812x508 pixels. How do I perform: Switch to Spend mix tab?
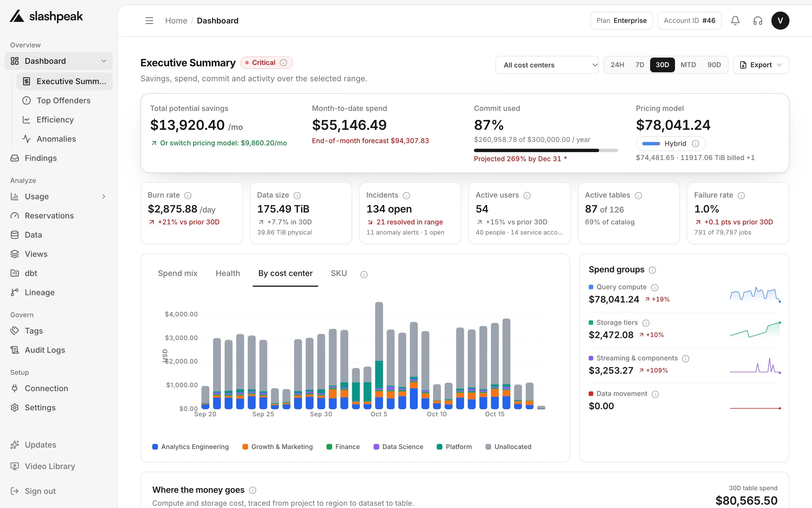pyautogui.click(x=178, y=273)
